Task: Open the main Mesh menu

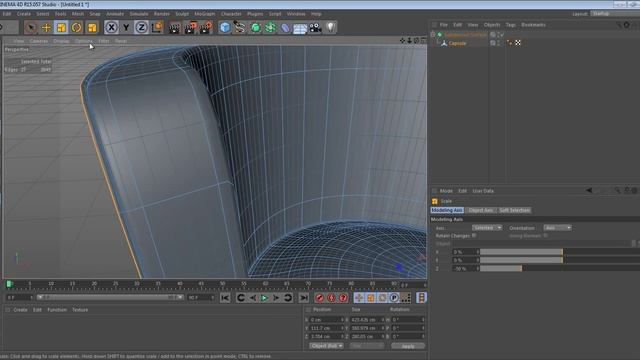Action: 78,14
